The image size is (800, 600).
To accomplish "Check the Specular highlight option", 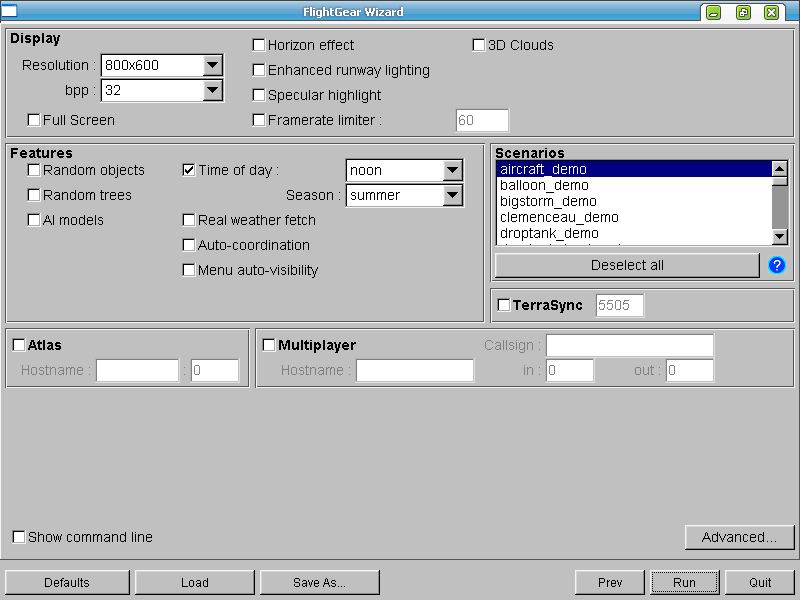I will click(259, 95).
